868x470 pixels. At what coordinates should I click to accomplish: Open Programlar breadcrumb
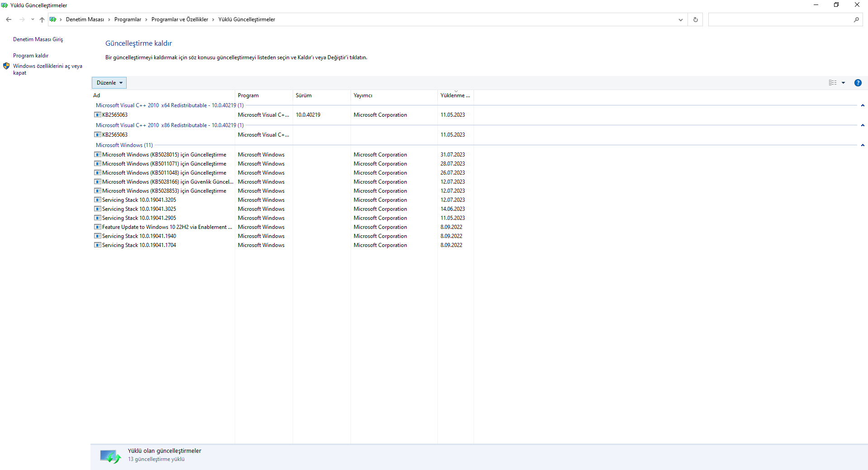pos(128,19)
